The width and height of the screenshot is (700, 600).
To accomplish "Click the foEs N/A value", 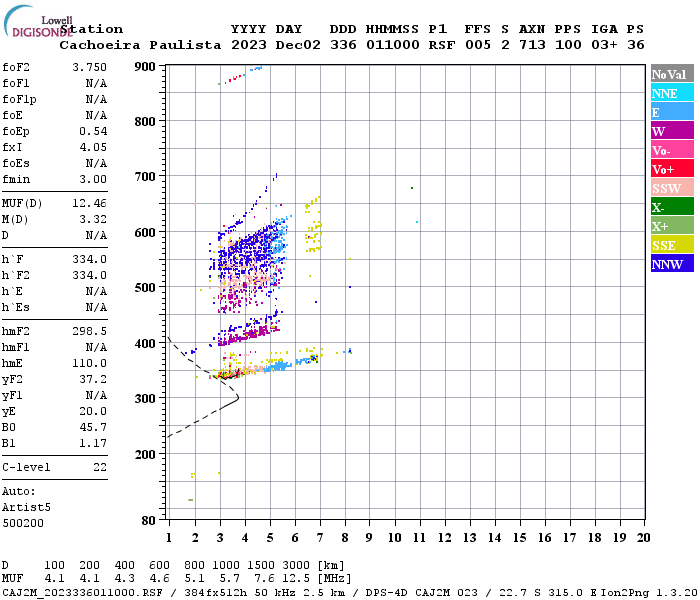I will [x=96, y=163].
